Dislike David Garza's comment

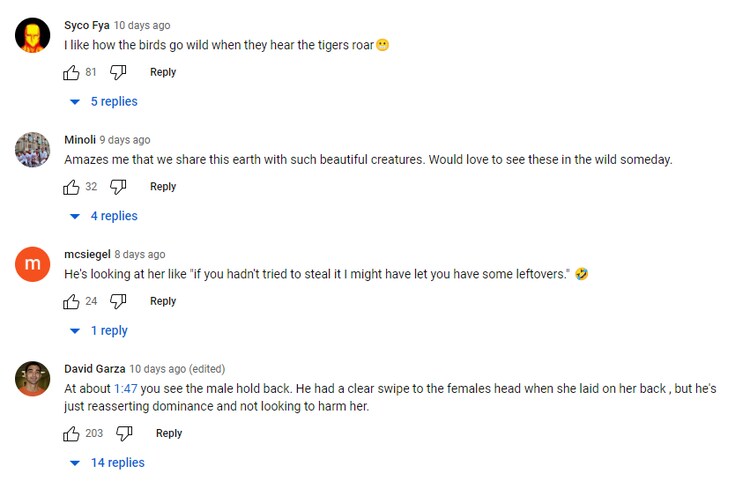[124, 433]
